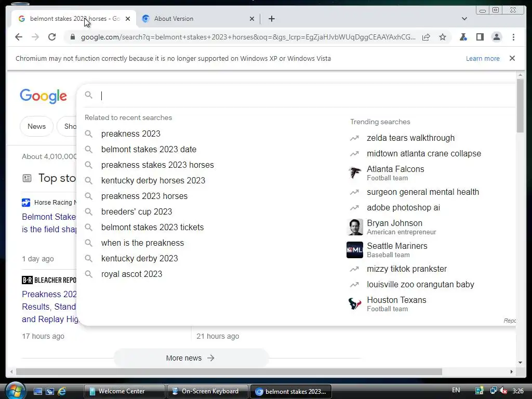
Task: Pick suggestion preakness stakes 2023 horses
Action: (x=157, y=165)
